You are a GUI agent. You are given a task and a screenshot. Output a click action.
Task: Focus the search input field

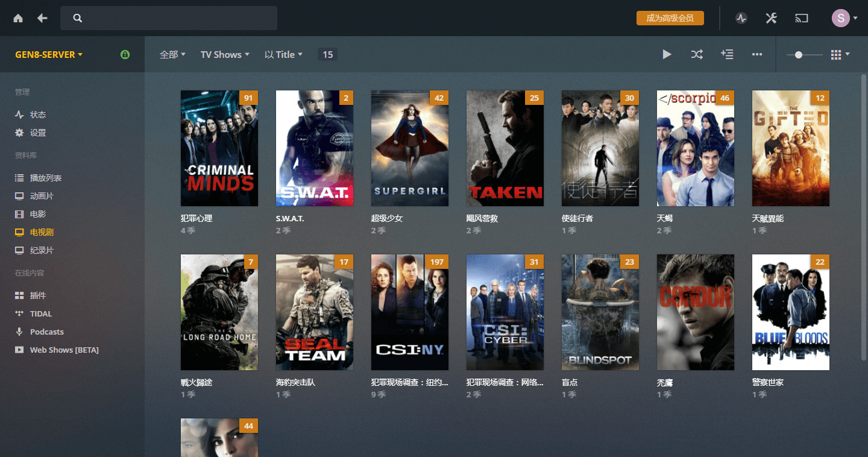pos(169,18)
